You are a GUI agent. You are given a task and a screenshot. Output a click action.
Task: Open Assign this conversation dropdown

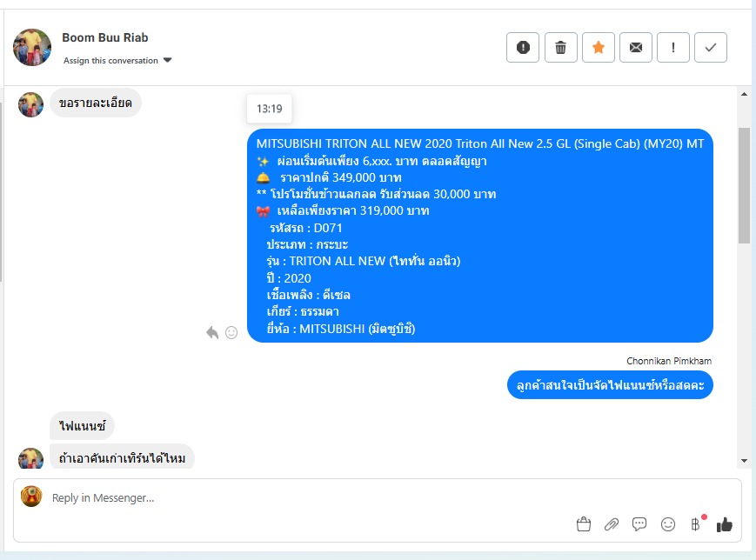pyautogui.click(x=117, y=60)
